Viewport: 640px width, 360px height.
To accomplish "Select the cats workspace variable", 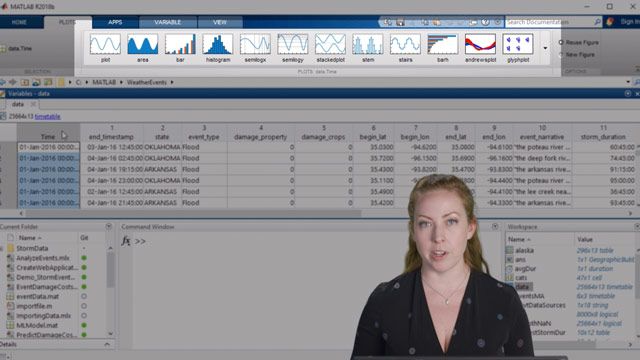I will coord(521,278).
